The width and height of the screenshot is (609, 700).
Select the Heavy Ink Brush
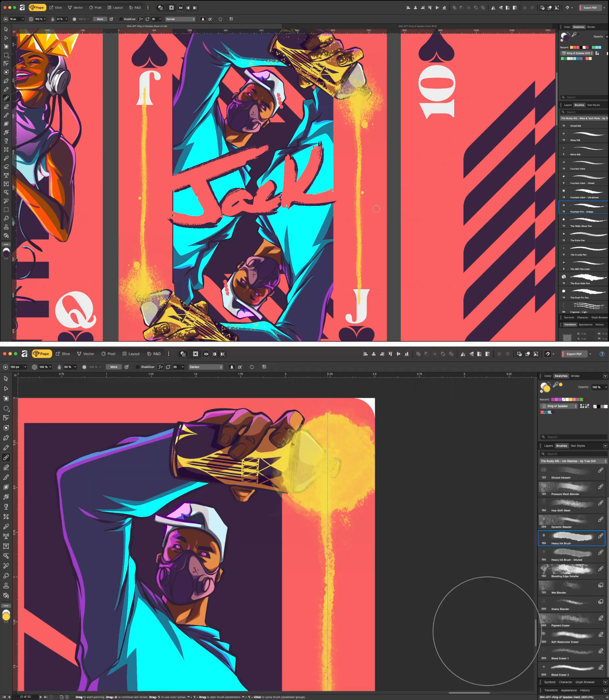tap(572, 538)
